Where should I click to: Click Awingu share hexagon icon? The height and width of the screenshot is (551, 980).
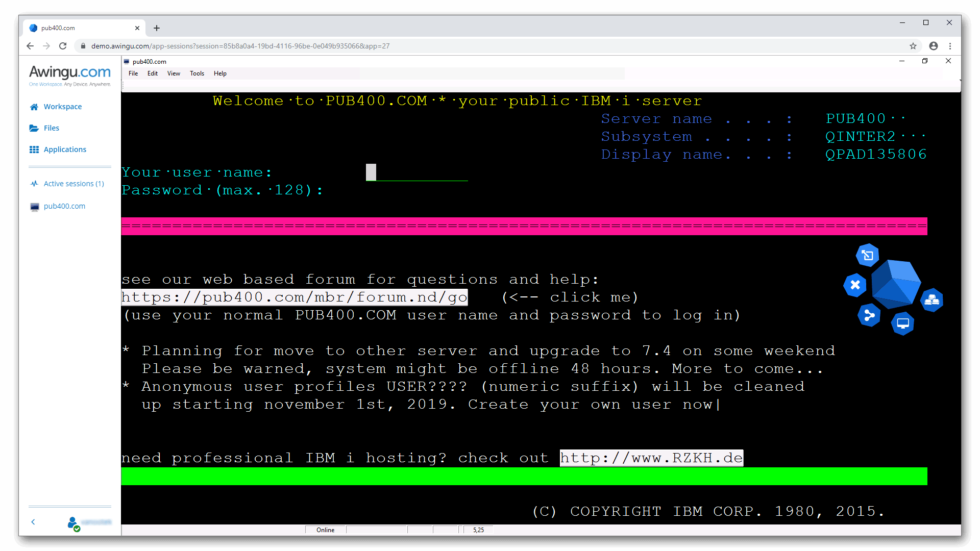[869, 315]
